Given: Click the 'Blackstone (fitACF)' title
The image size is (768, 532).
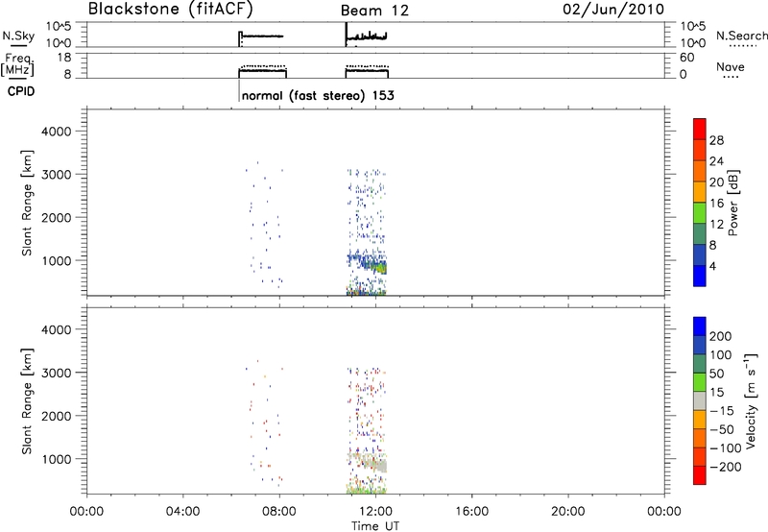Looking at the screenshot, I should click(x=171, y=9).
